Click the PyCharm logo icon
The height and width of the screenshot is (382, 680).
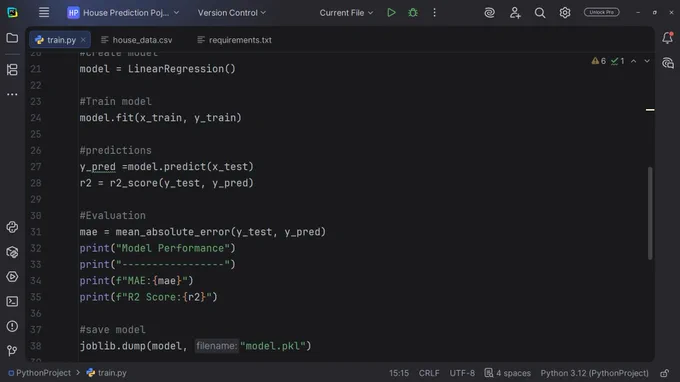click(13, 13)
